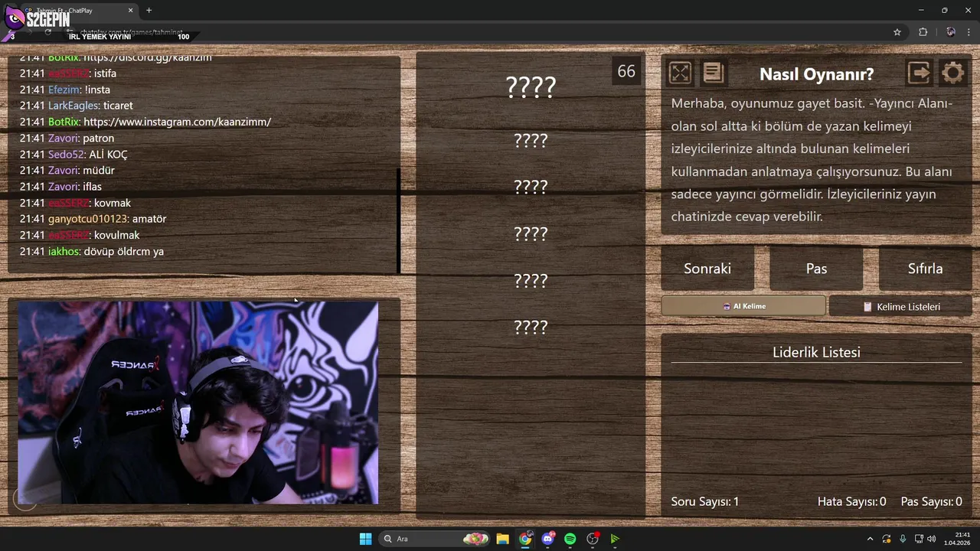Click the Liderlik Listesi heading
This screenshot has height=551, width=980.
(x=816, y=352)
